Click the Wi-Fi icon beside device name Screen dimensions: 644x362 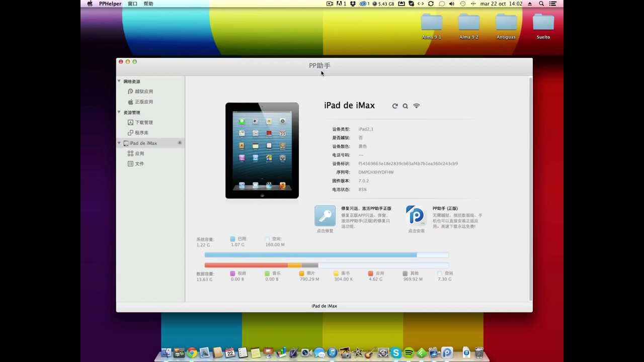click(x=416, y=106)
